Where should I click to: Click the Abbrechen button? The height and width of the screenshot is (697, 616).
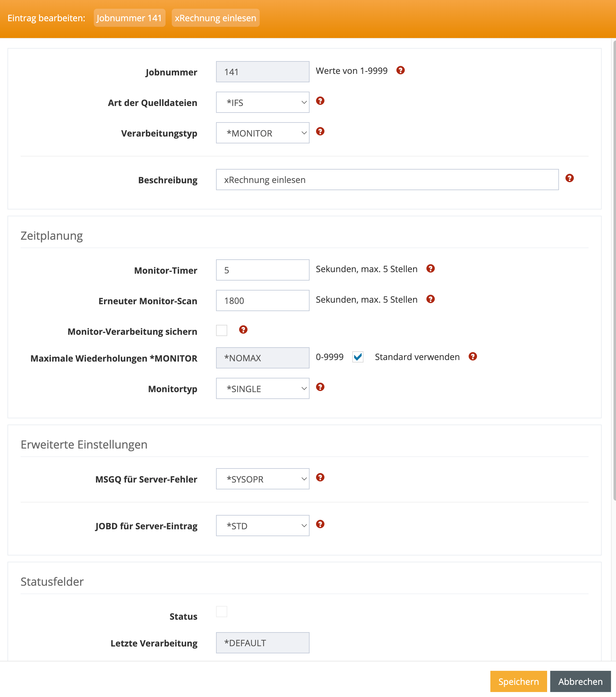coord(580,681)
